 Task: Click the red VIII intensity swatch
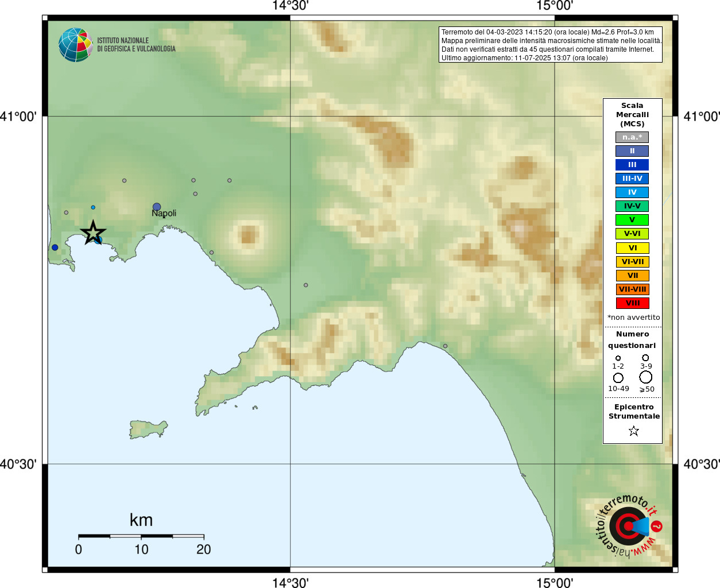click(x=632, y=303)
